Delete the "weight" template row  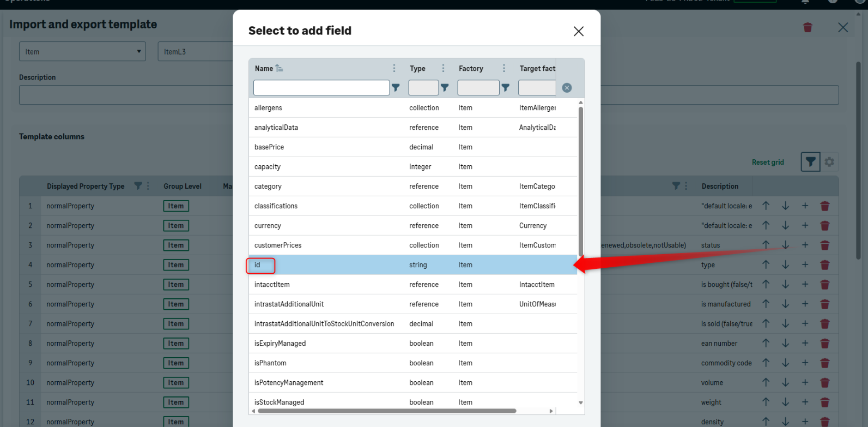825,402
